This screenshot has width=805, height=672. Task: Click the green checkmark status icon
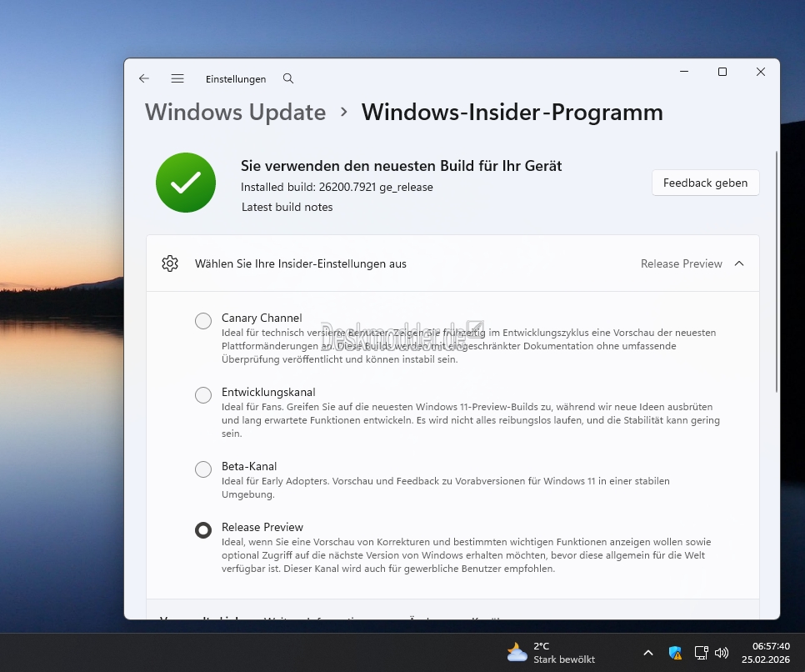click(x=186, y=183)
